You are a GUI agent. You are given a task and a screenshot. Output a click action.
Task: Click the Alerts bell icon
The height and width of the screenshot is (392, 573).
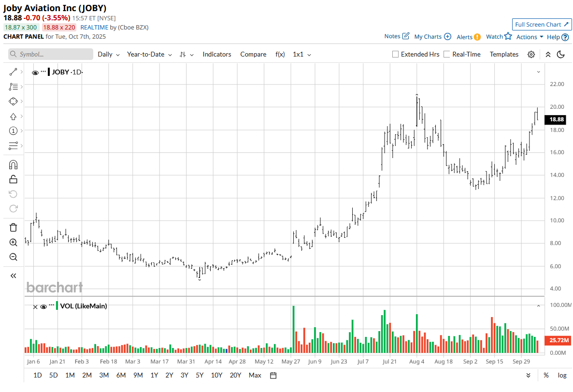[x=477, y=37]
